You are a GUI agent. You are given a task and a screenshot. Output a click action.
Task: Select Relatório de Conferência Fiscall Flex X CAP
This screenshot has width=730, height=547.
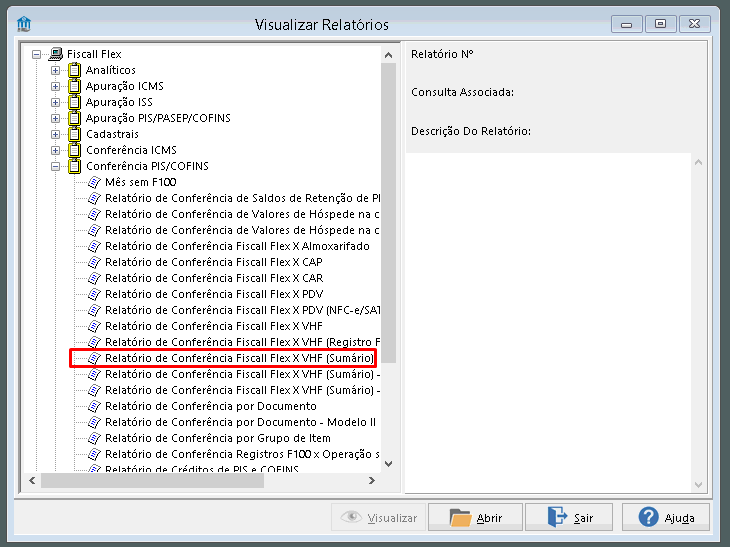click(x=214, y=262)
